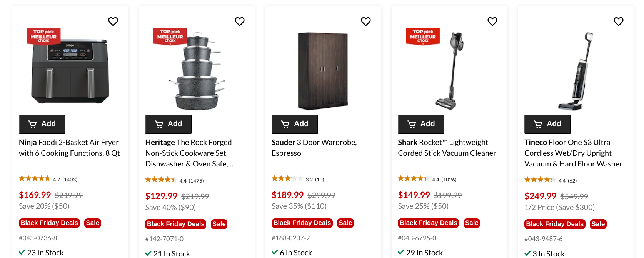This screenshot has height=258, width=644.
Task: Open Tineco Floor One S3 Ultra link
Action: [573, 153]
